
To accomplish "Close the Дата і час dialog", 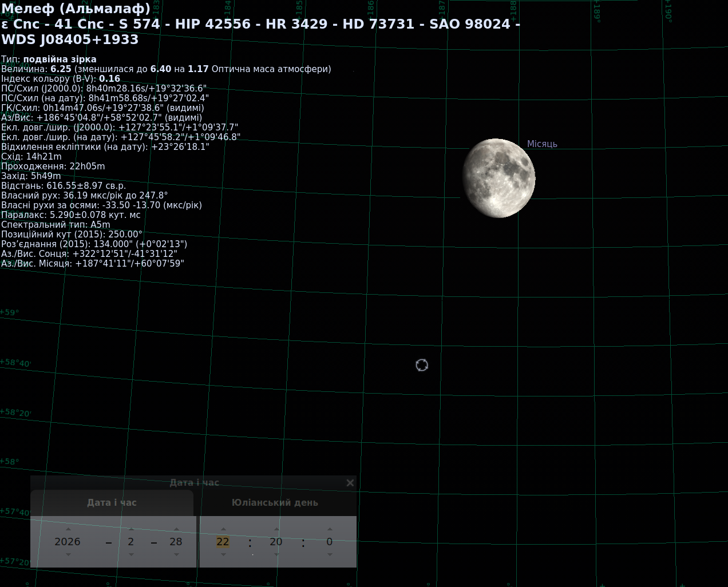I will 350,483.
